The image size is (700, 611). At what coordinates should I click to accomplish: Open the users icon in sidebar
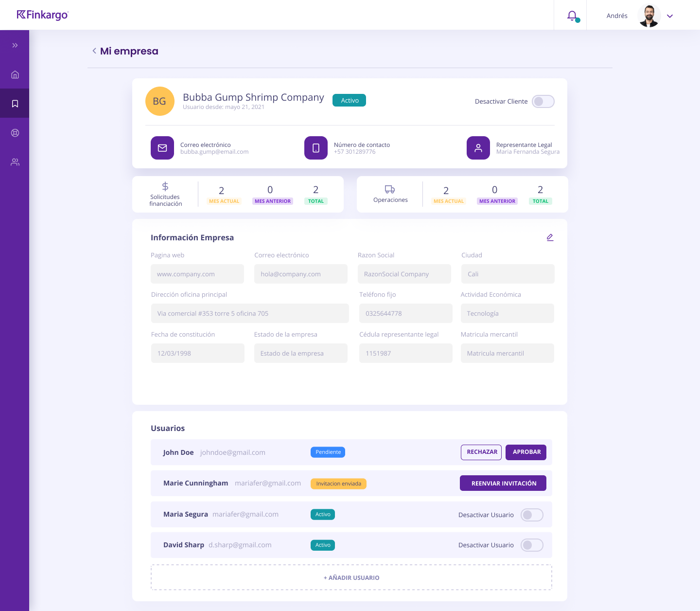[15, 162]
